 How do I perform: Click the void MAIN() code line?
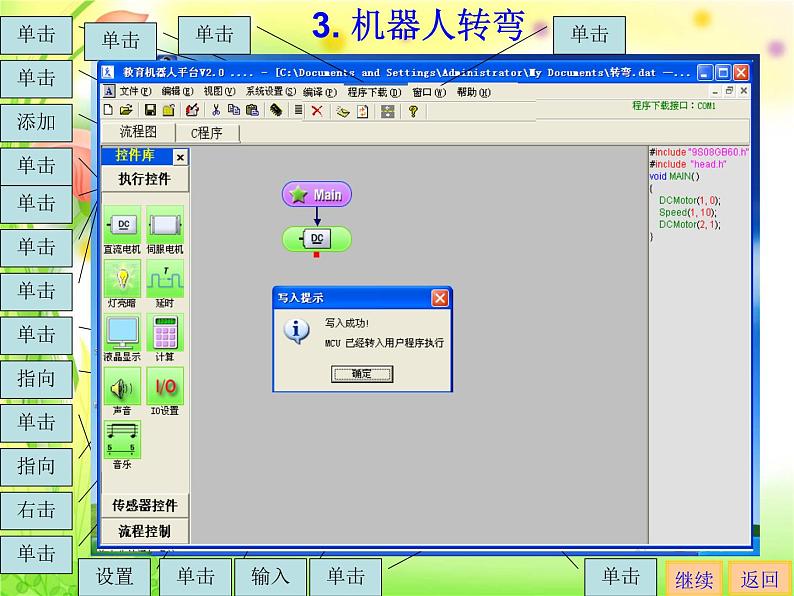point(674,176)
